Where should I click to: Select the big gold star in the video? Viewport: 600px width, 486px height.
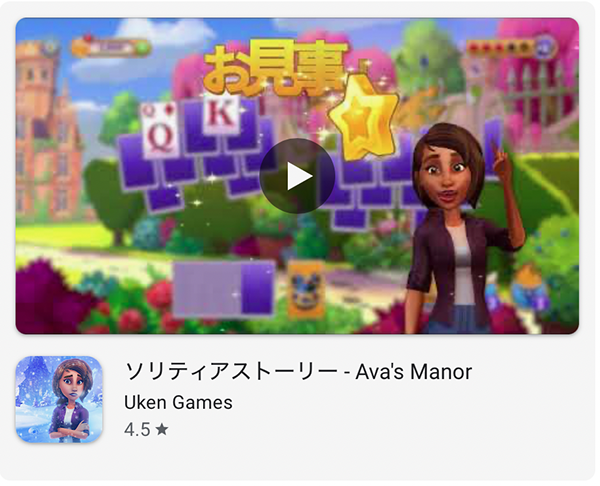(364, 117)
